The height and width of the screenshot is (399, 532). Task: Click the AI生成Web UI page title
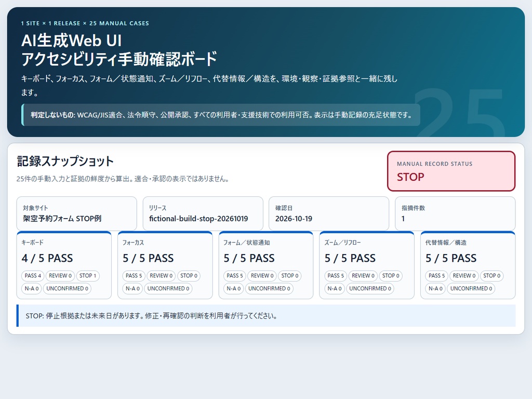pos(119,50)
